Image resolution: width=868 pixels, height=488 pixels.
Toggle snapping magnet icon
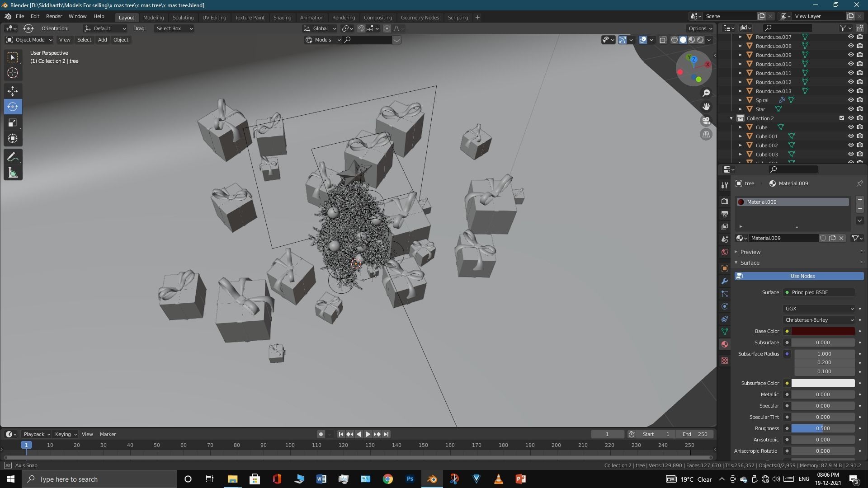[x=361, y=28]
